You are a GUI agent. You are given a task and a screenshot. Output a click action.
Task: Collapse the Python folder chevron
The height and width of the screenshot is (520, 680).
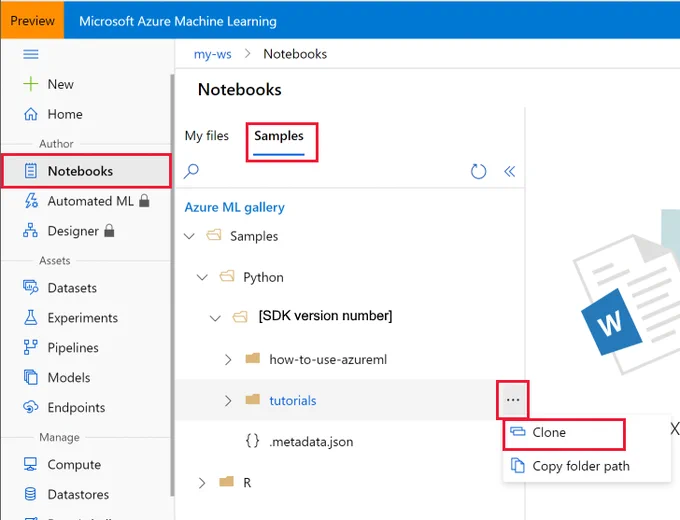(x=202, y=277)
